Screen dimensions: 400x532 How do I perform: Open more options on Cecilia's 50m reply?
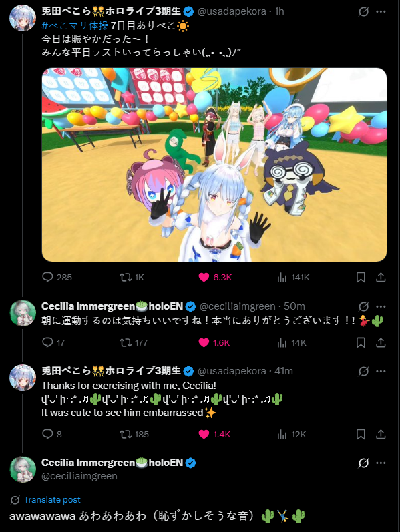click(381, 306)
